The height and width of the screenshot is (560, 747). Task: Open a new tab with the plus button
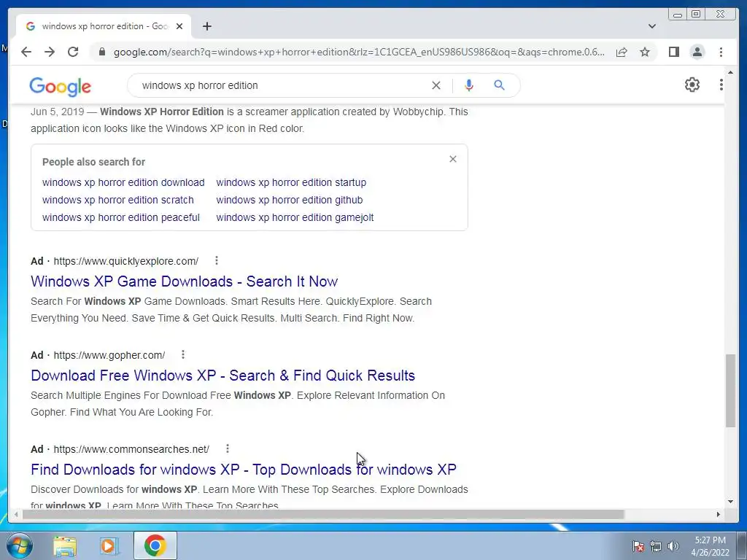point(206,26)
